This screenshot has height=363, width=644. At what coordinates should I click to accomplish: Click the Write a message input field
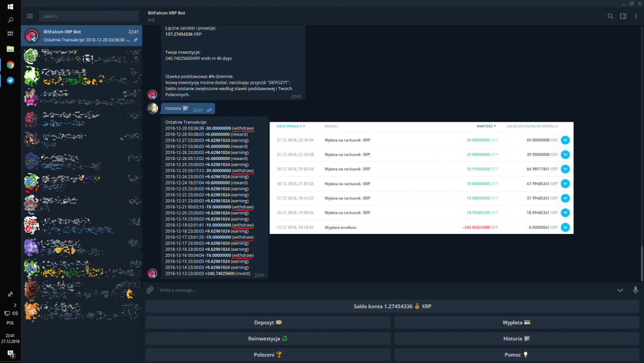pos(382,290)
